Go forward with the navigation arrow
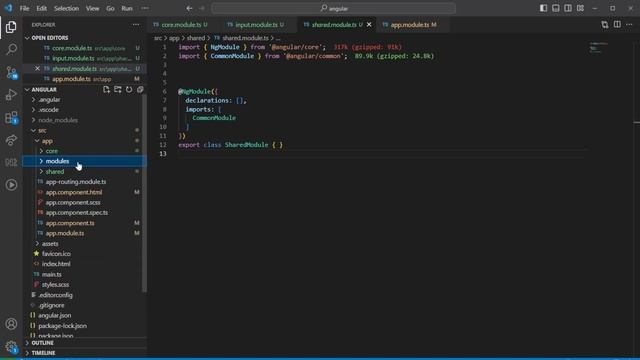The image size is (640, 360). [202, 8]
